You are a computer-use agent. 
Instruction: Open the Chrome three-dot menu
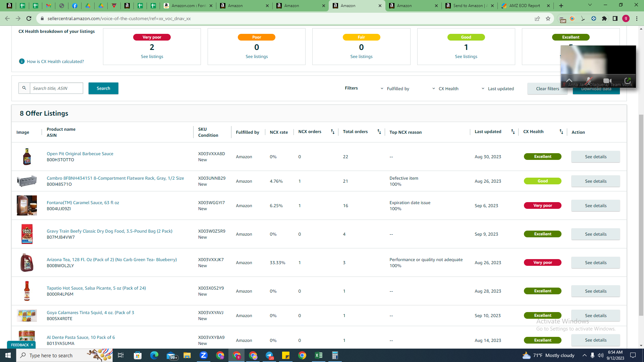pos(637,18)
